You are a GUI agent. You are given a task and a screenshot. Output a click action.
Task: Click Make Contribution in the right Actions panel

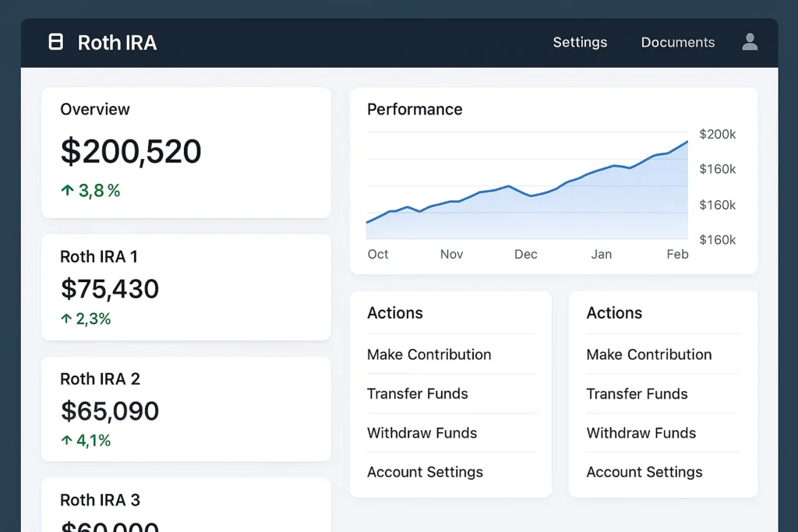point(649,354)
